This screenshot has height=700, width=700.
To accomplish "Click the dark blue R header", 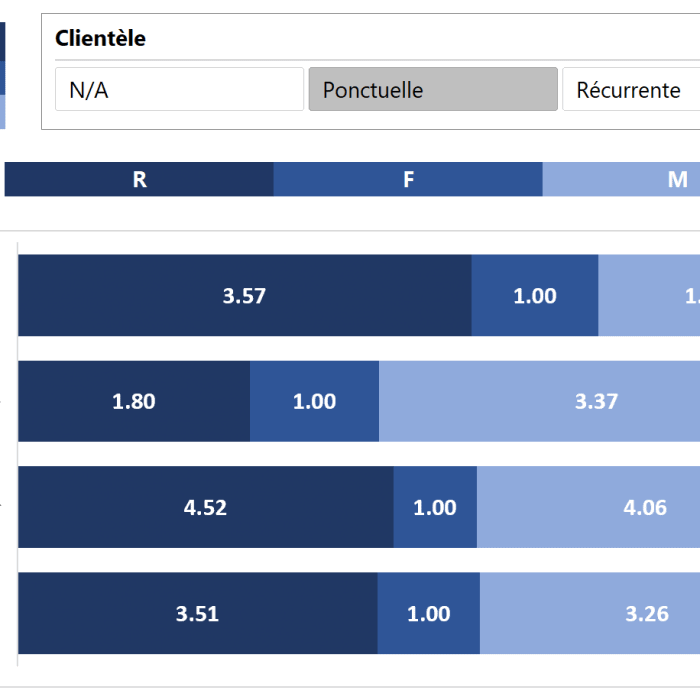I will point(139,180).
